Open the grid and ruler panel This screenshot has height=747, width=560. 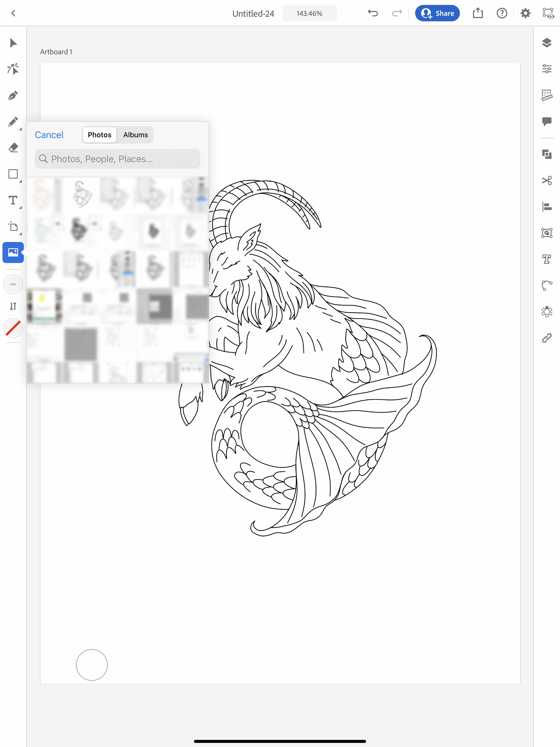547,95
